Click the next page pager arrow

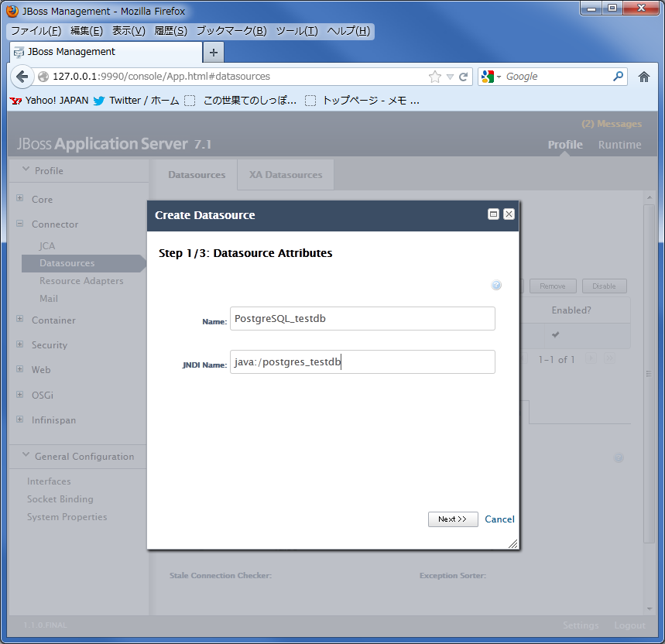tap(591, 358)
